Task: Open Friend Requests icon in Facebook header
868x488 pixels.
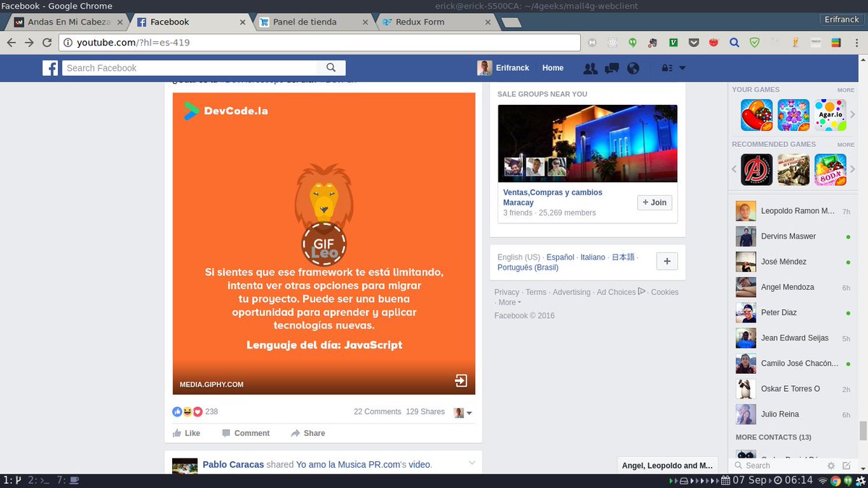Action: [x=590, y=68]
